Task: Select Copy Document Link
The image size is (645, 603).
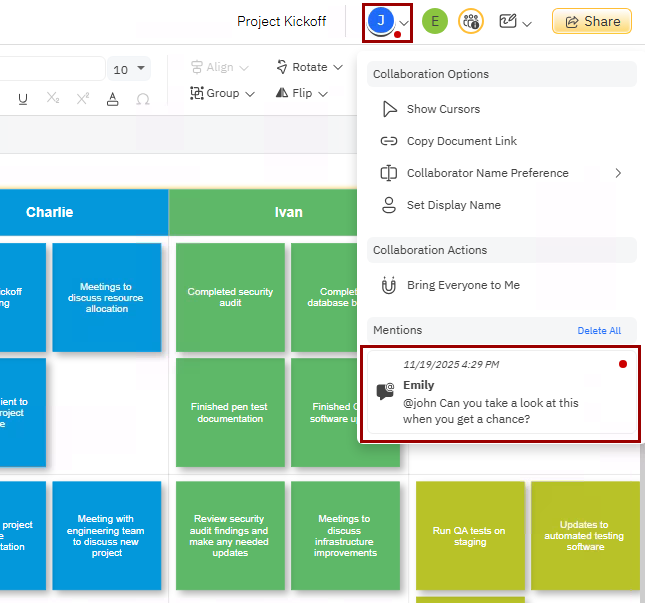Action: click(x=461, y=141)
